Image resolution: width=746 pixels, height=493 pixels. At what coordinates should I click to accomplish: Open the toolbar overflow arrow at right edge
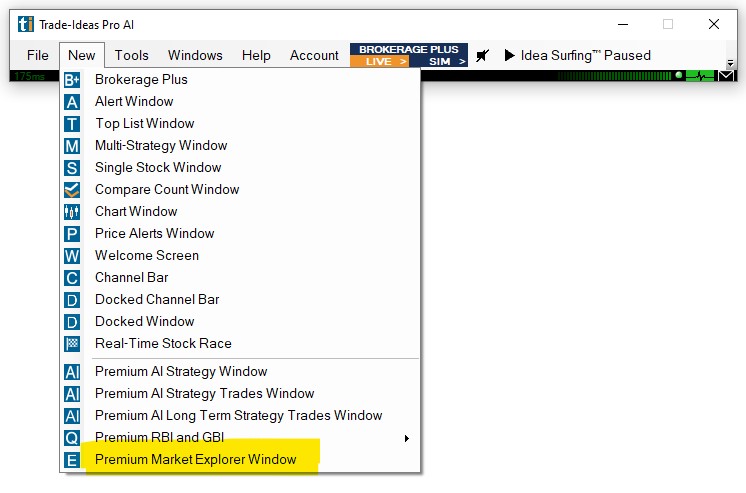pos(730,63)
